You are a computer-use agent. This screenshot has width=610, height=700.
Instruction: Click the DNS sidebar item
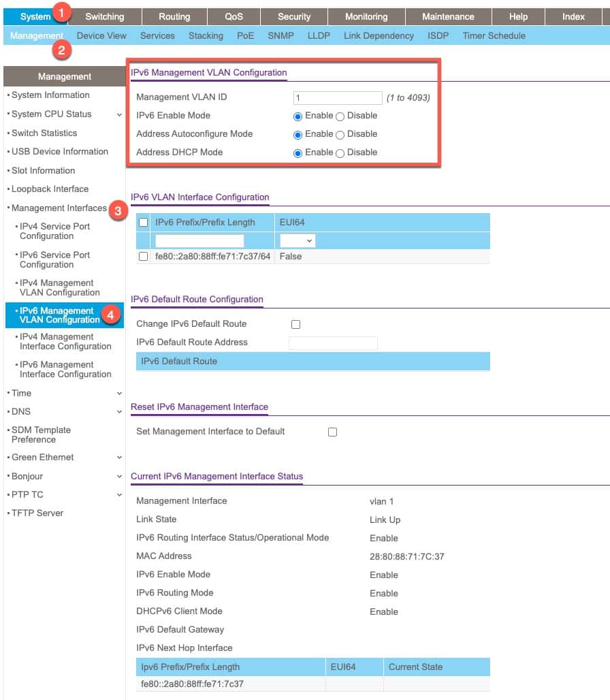[x=21, y=411]
